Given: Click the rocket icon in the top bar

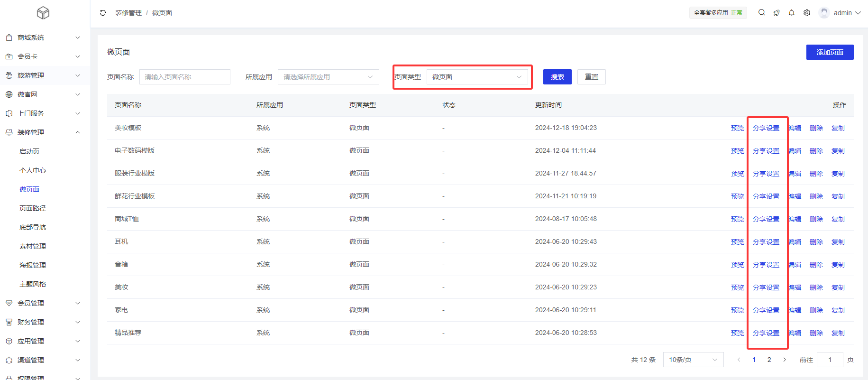Looking at the screenshot, I should (776, 13).
